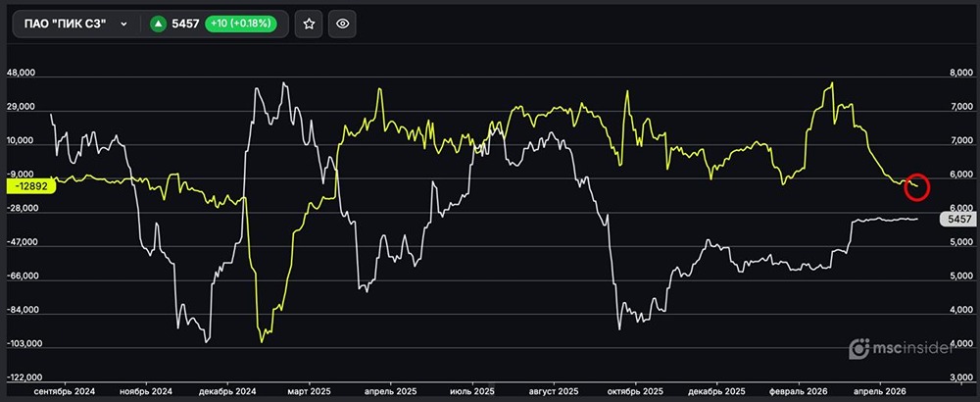The image size is (980, 402).
Task: Click the август 2025 date label
Action: (555, 391)
